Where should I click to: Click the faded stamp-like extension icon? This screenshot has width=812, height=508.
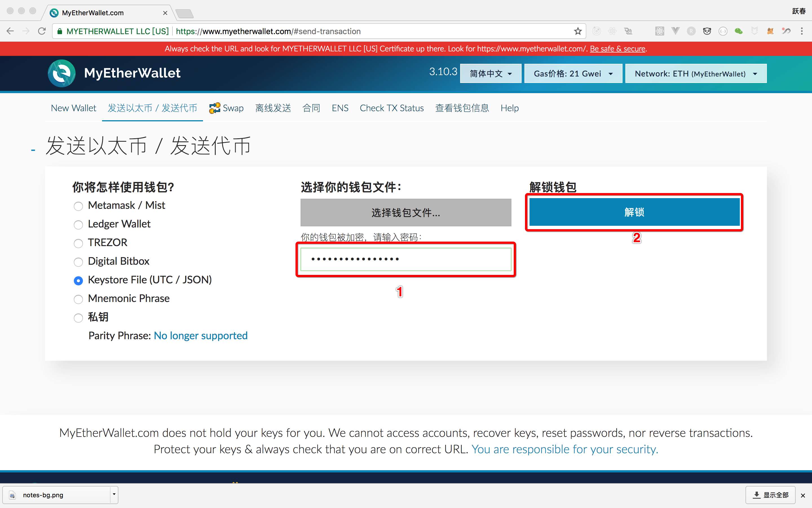(628, 31)
